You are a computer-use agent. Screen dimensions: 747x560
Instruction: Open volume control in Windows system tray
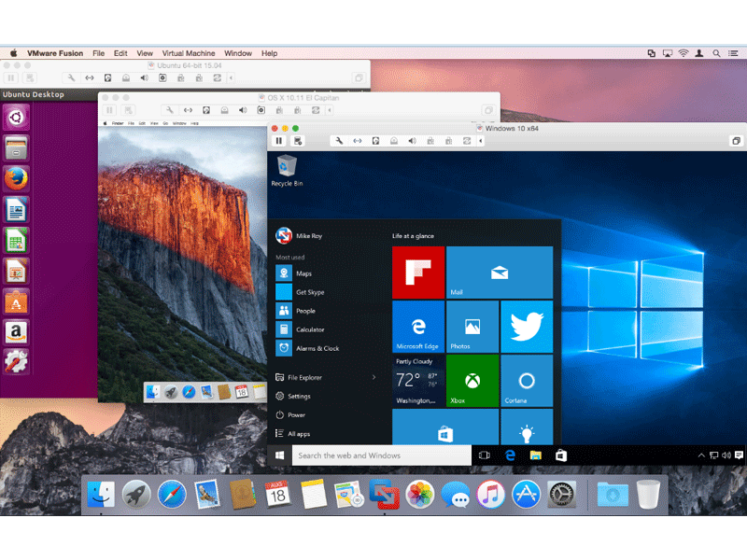(x=726, y=455)
